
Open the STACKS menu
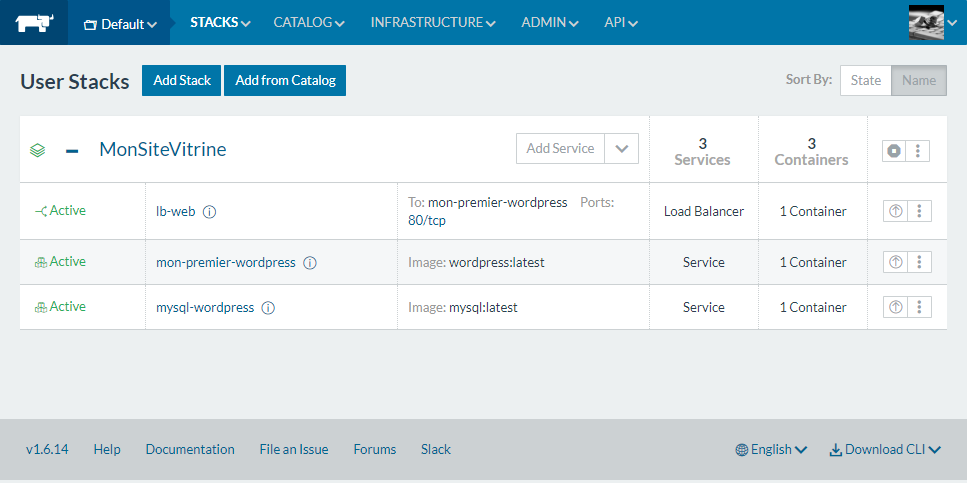pyautogui.click(x=220, y=23)
